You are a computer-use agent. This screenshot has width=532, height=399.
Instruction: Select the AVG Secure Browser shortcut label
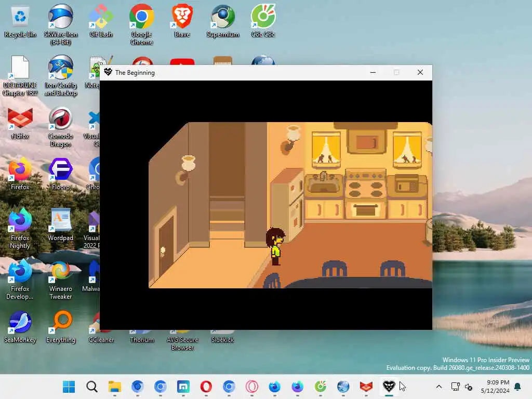click(x=182, y=343)
